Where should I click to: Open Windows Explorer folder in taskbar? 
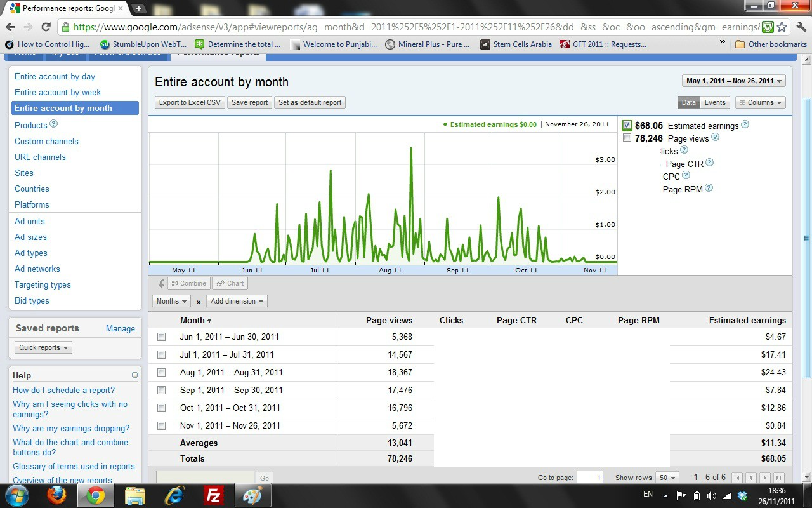tap(135, 495)
